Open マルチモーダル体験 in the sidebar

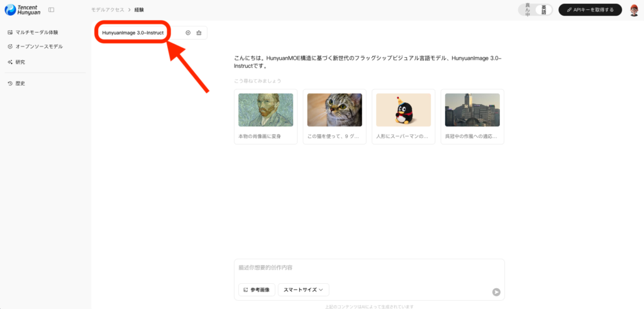(36, 32)
